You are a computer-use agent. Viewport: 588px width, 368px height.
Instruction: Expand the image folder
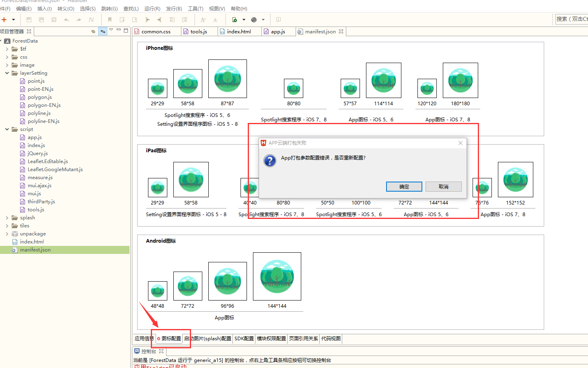coord(7,65)
